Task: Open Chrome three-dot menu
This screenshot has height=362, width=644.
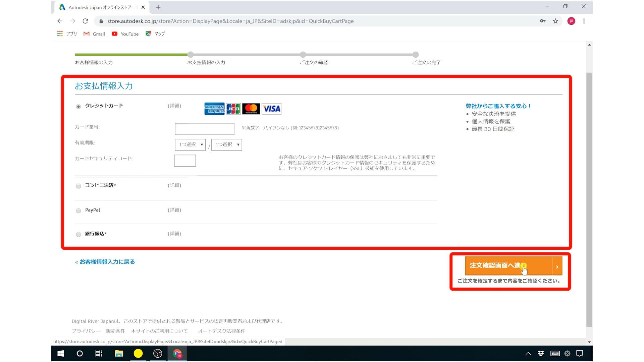Action: point(584,21)
